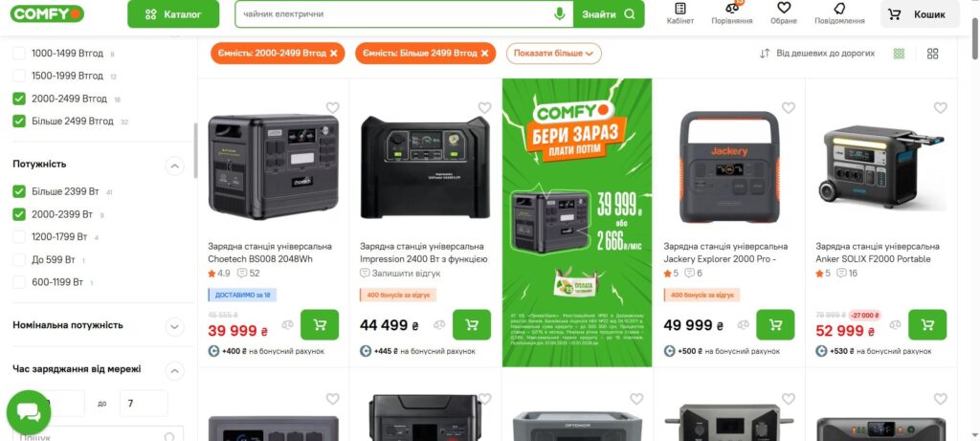This screenshot has height=441, width=980.
Task: Open the Каталог menu
Action: tap(173, 14)
